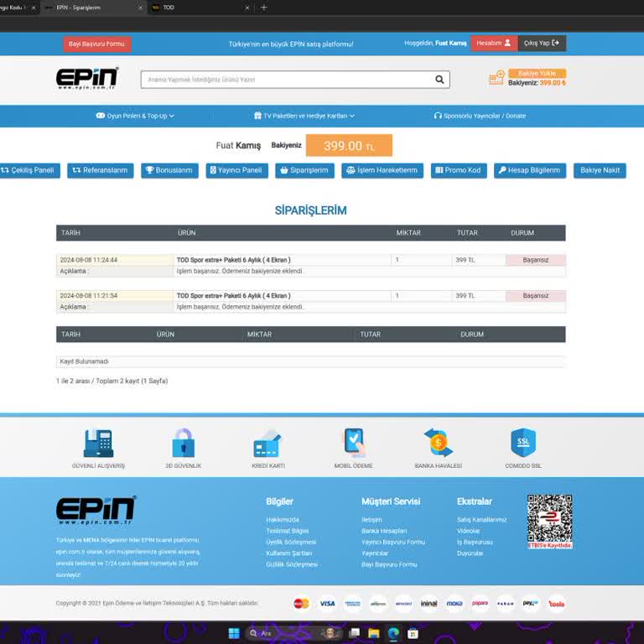Viewport: 644px width, 644px height.
Task: Click the EPIN logo in footer
Action: 96,511
